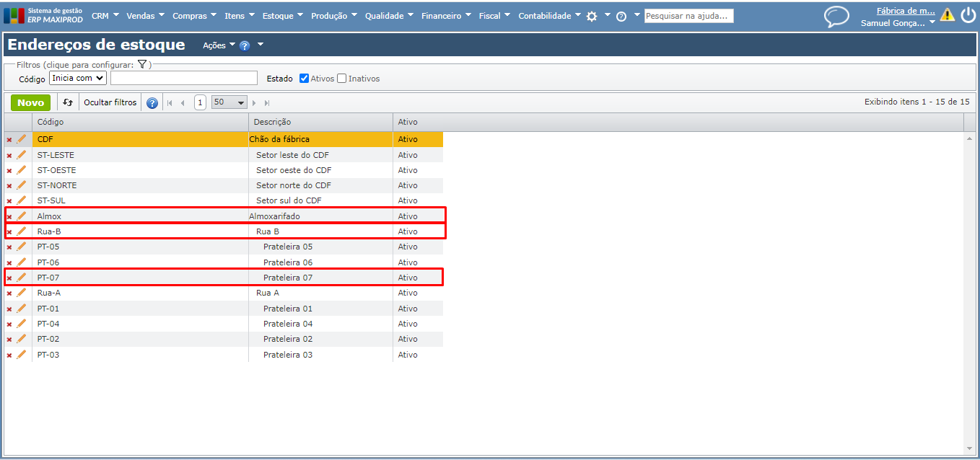
Task: Sort by the Descrição column header
Action: (x=273, y=122)
